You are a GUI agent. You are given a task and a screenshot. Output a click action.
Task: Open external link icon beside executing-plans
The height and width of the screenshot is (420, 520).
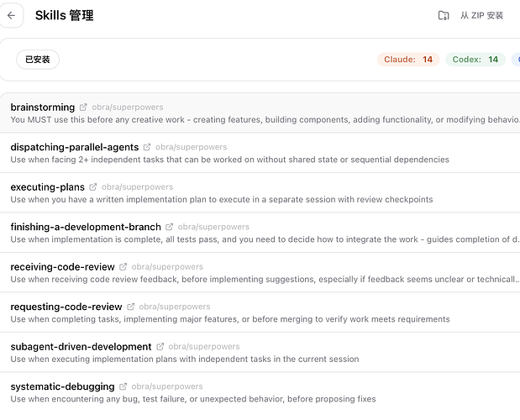(x=93, y=187)
